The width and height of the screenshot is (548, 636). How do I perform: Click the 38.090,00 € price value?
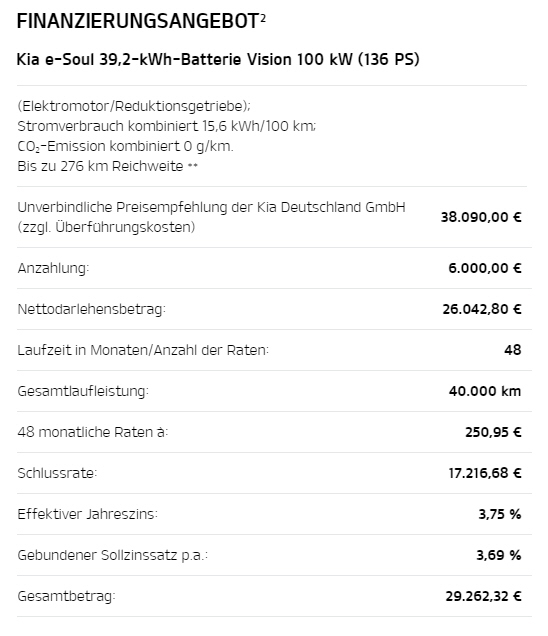481,217
